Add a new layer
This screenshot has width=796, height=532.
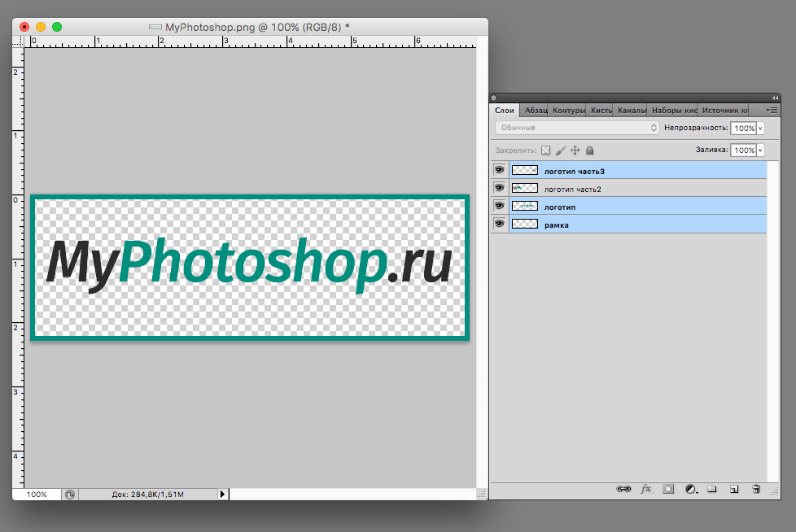click(735, 489)
